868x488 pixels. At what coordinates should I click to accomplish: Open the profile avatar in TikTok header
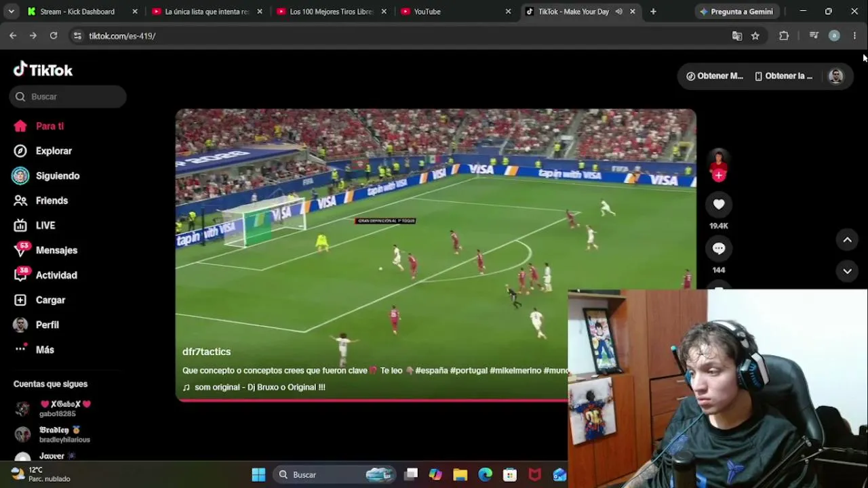(x=836, y=76)
